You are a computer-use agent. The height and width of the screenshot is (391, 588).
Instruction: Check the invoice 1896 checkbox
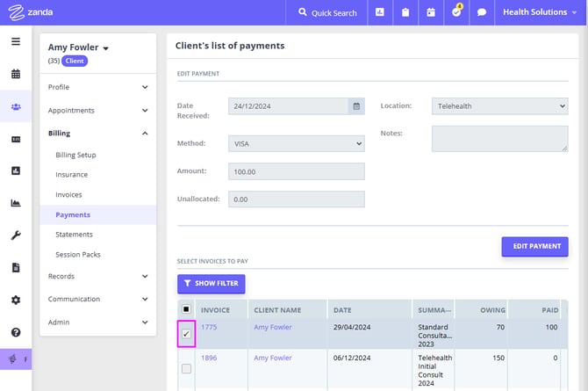(x=186, y=368)
